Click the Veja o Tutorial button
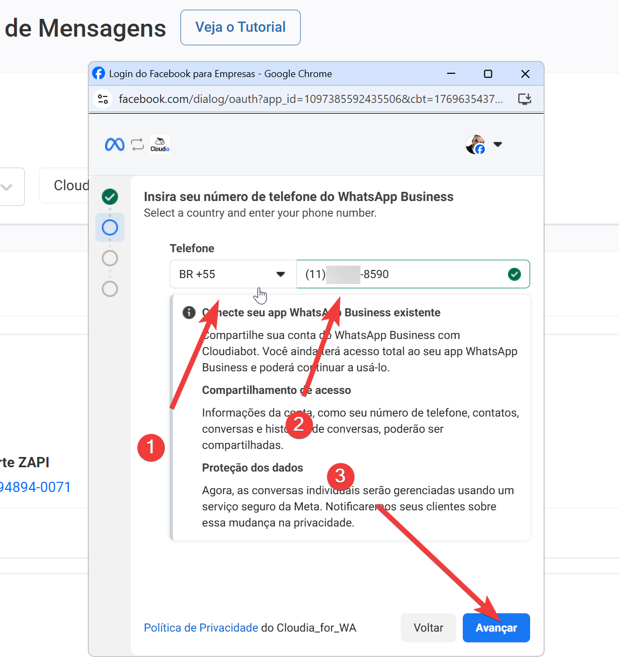The height and width of the screenshot is (672, 619). pos(240,27)
